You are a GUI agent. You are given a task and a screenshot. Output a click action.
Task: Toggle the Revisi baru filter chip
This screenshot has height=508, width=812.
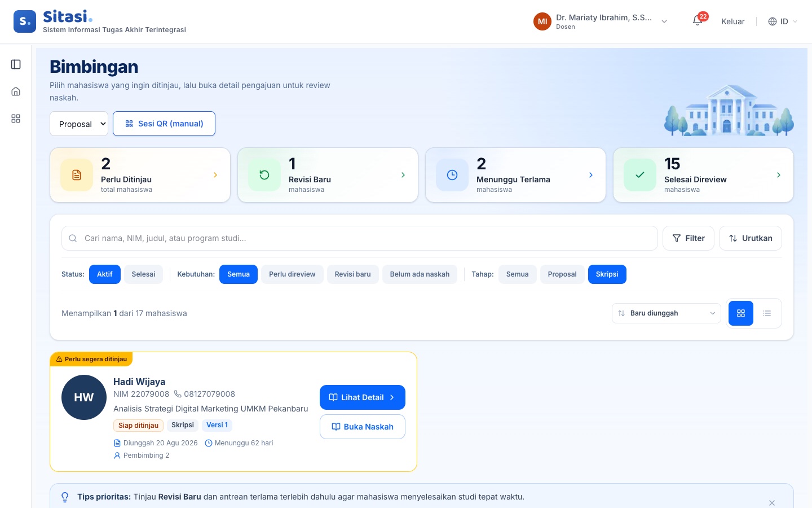(352, 274)
